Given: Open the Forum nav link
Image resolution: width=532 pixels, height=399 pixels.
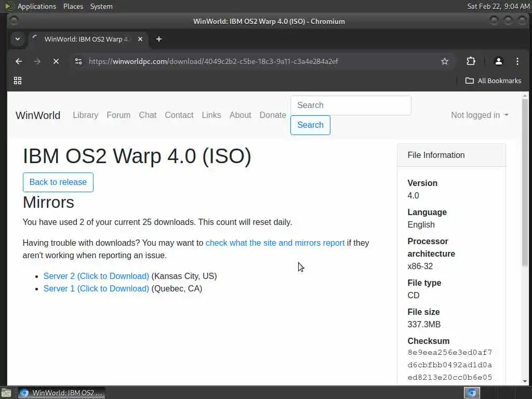Looking at the screenshot, I should [118, 115].
